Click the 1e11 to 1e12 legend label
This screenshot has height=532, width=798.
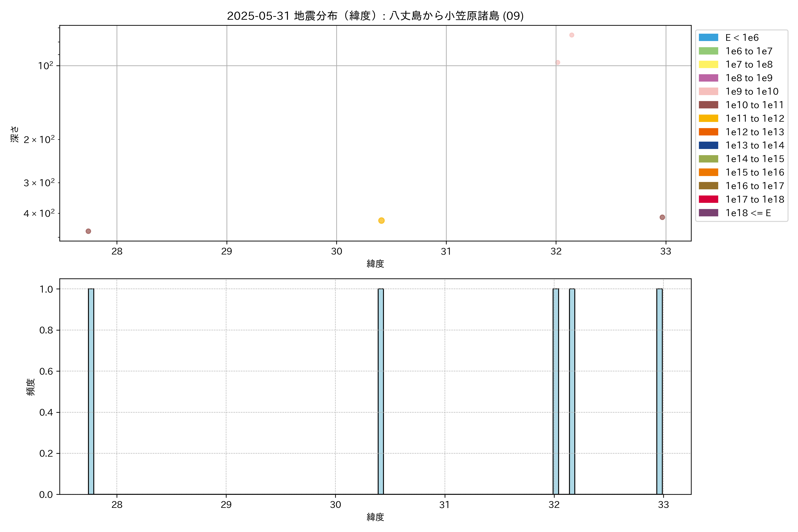point(755,118)
